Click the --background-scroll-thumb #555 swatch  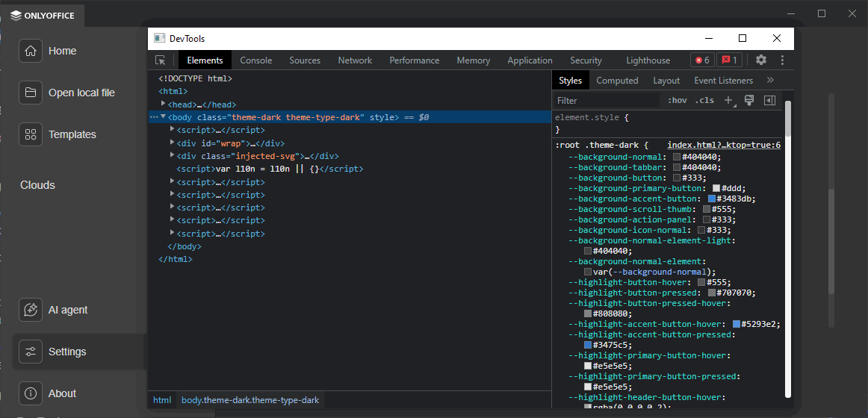pos(707,209)
